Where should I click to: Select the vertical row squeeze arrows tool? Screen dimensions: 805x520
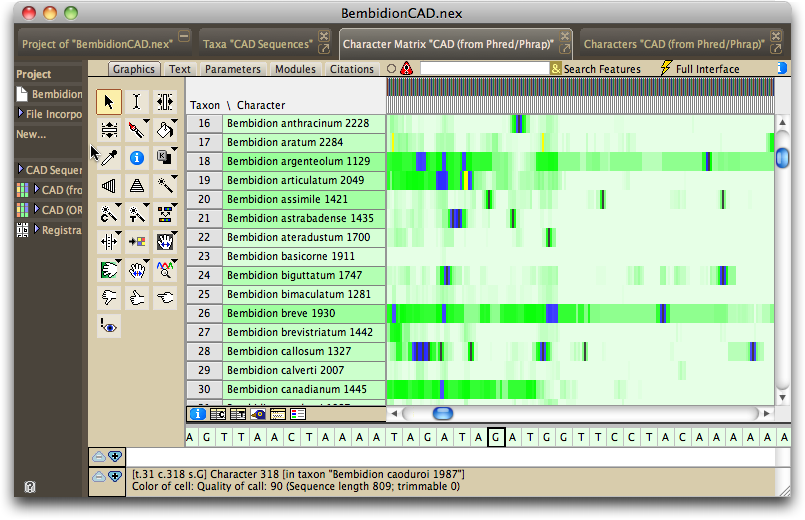click(x=109, y=130)
